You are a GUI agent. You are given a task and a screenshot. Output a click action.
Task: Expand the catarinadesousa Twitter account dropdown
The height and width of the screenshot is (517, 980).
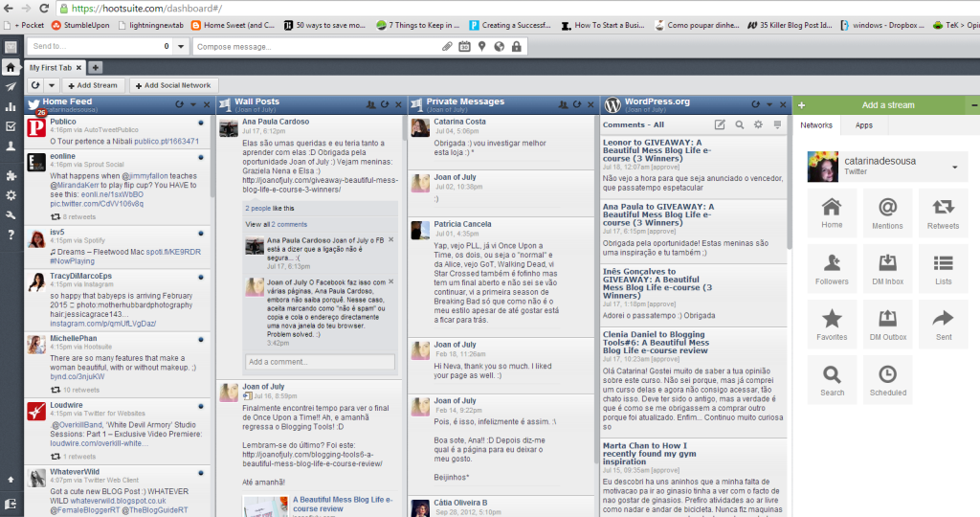point(954,167)
